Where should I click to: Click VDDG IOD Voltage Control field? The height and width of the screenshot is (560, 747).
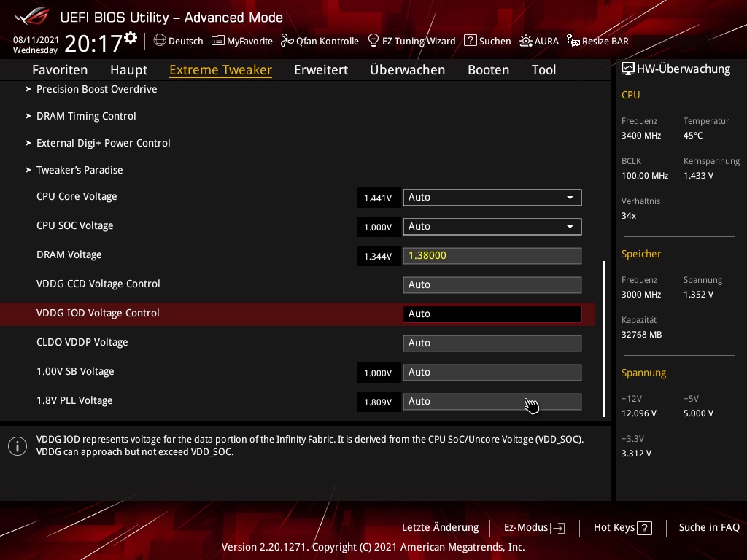[492, 314]
